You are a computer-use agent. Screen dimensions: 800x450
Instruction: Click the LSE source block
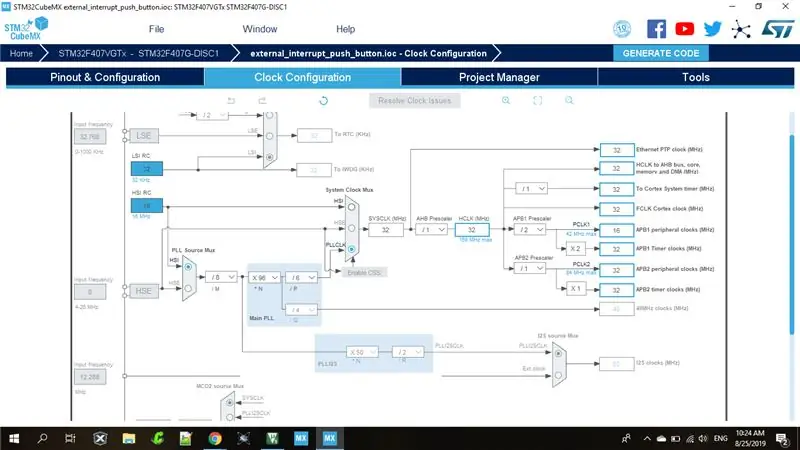(x=143, y=136)
